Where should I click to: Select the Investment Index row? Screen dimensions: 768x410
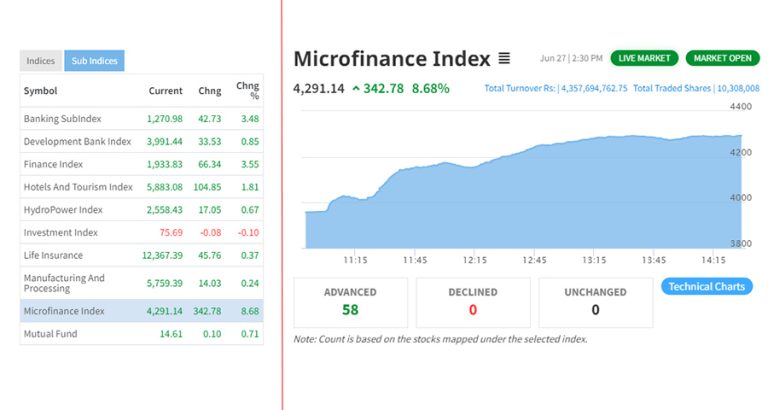click(x=142, y=233)
